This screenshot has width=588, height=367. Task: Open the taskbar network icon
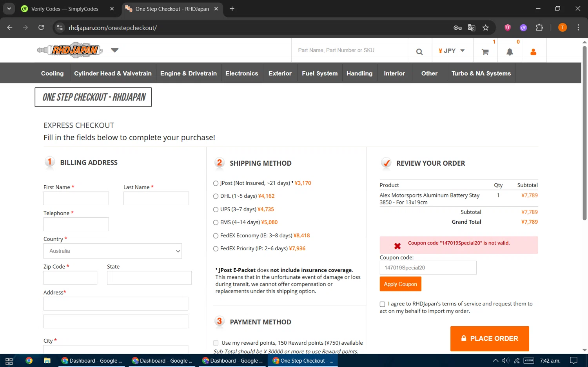pyautogui.click(x=517, y=361)
